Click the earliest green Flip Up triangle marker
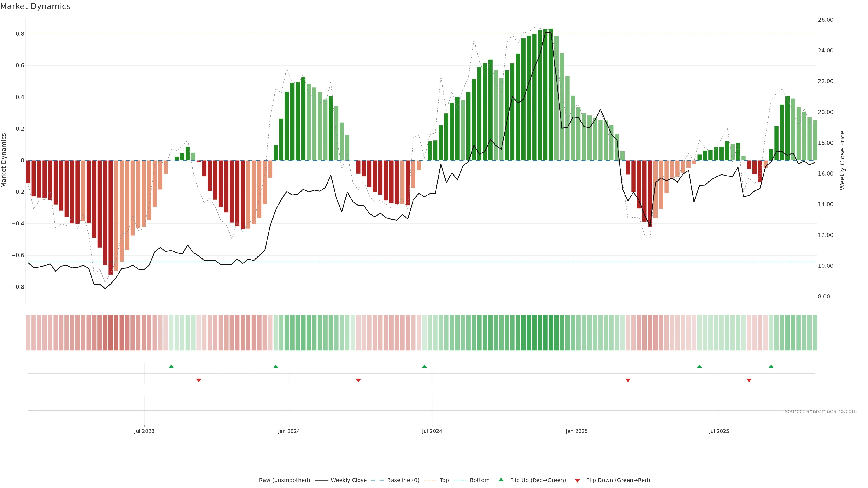 (171, 366)
